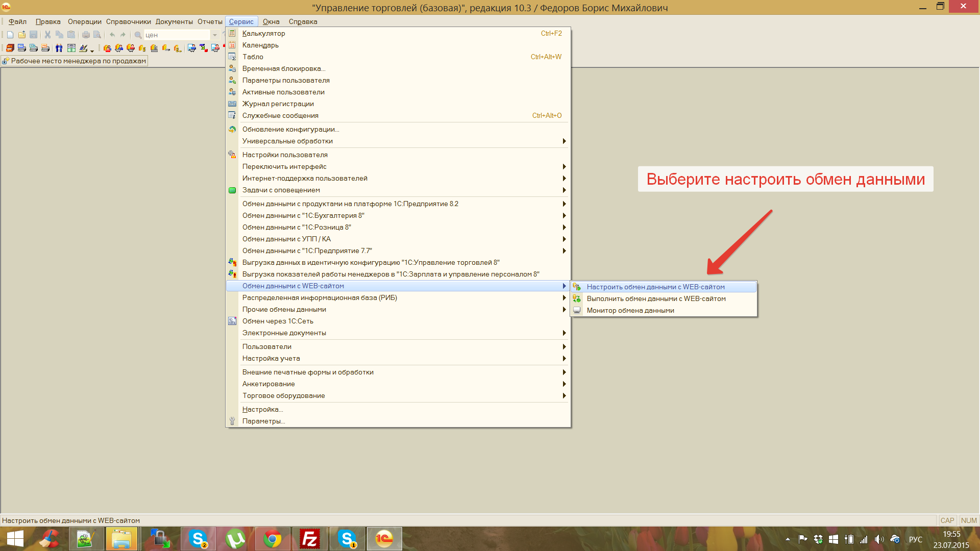Viewport: 980px width, 551px height.
Task: Click the Open file folder icon
Action: (22, 35)
